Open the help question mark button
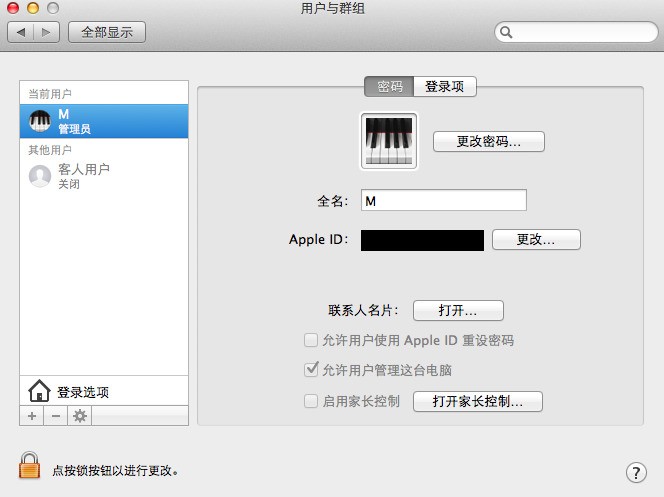Screen dimensions: 664x497 (636, 472)
